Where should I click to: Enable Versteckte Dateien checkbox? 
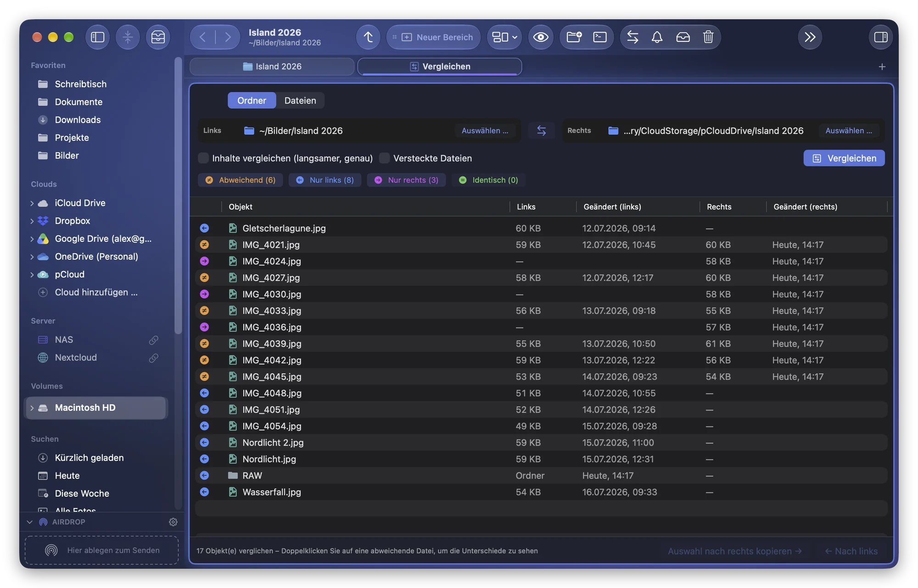click(x=385, y=158)
